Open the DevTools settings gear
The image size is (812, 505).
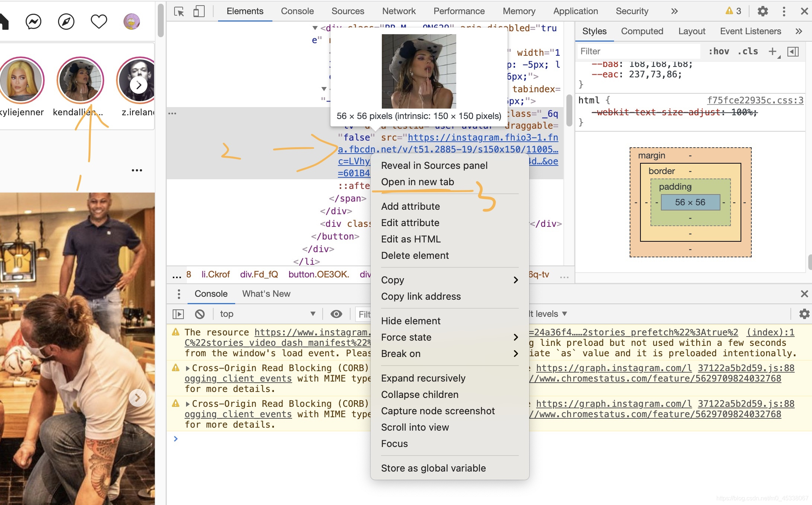[763, 11]
